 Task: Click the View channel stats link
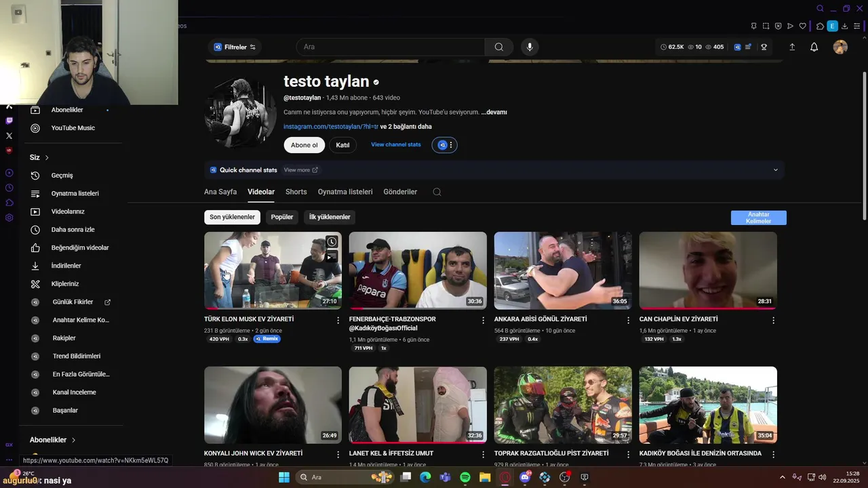coord(396,145)
